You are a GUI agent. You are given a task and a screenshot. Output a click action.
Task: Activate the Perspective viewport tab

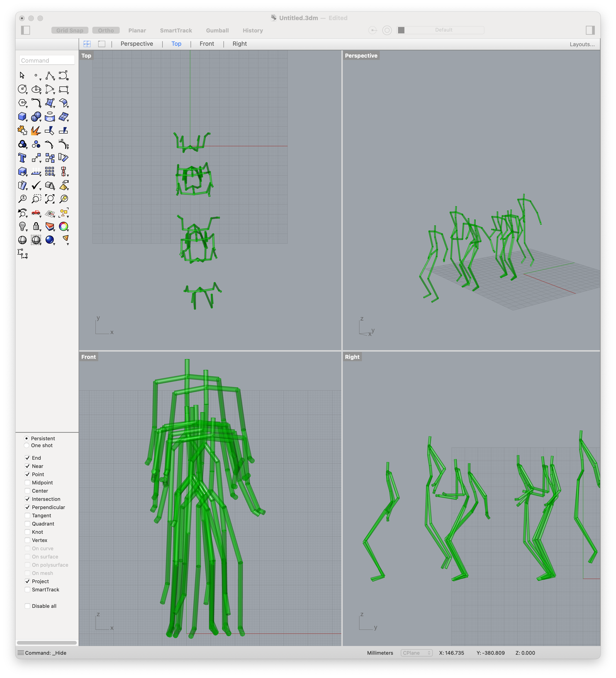pyautogui.click(x=137, y=44)
